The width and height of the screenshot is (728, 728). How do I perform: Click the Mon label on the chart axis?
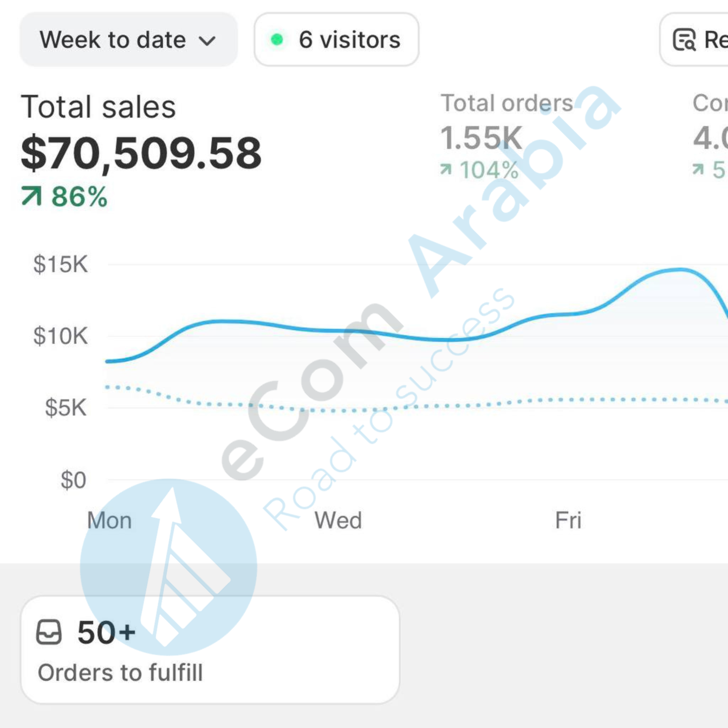[x=109, y=520]
